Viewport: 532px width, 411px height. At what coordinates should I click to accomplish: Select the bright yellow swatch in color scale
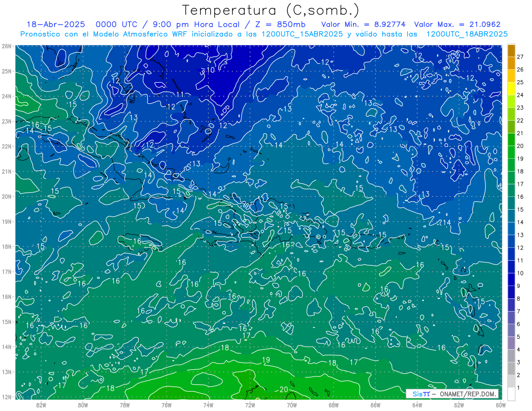pos(511,89)
